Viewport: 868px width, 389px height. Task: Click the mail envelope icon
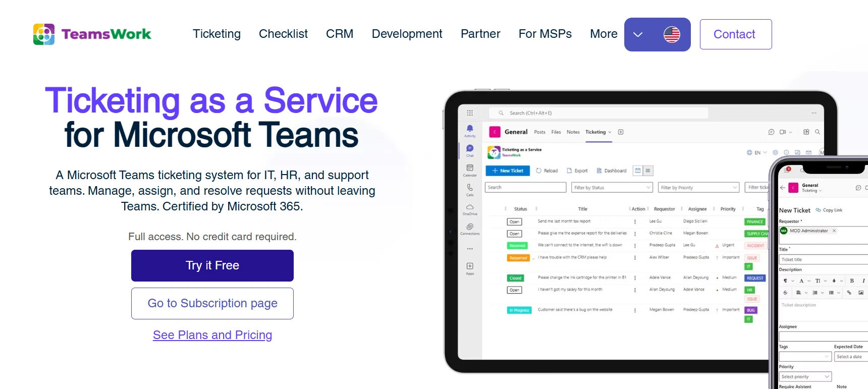coord(809,152)
